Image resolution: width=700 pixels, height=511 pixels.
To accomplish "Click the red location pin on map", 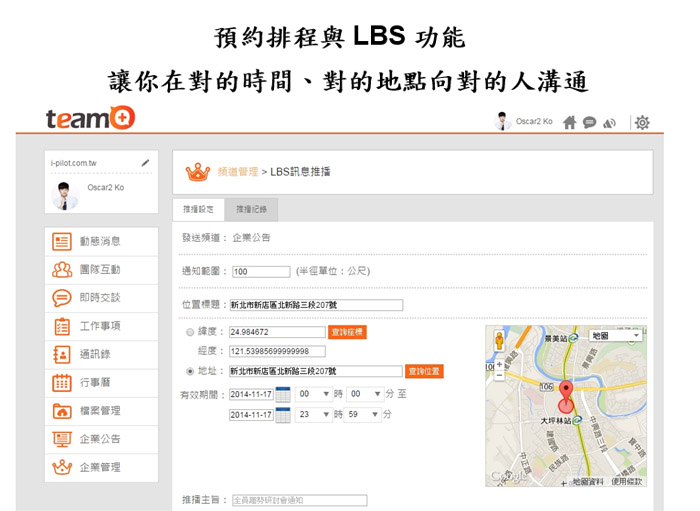I will coord(566,391).
